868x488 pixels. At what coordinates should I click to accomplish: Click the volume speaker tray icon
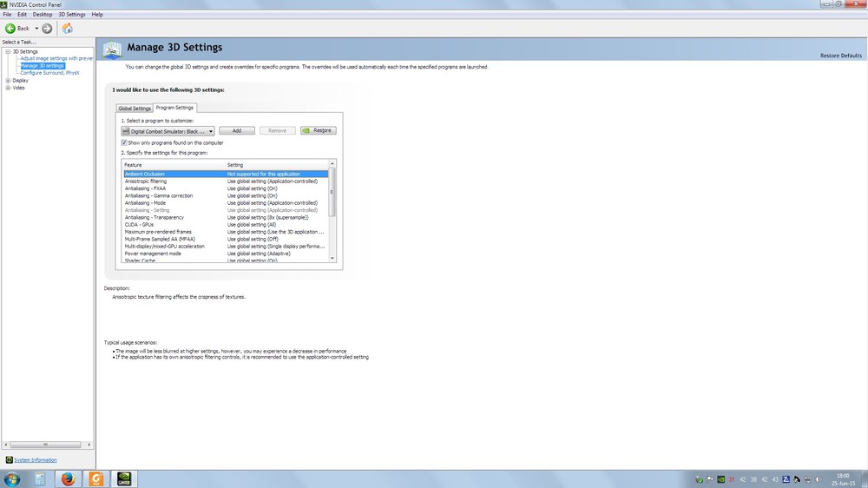coord(819,479)
